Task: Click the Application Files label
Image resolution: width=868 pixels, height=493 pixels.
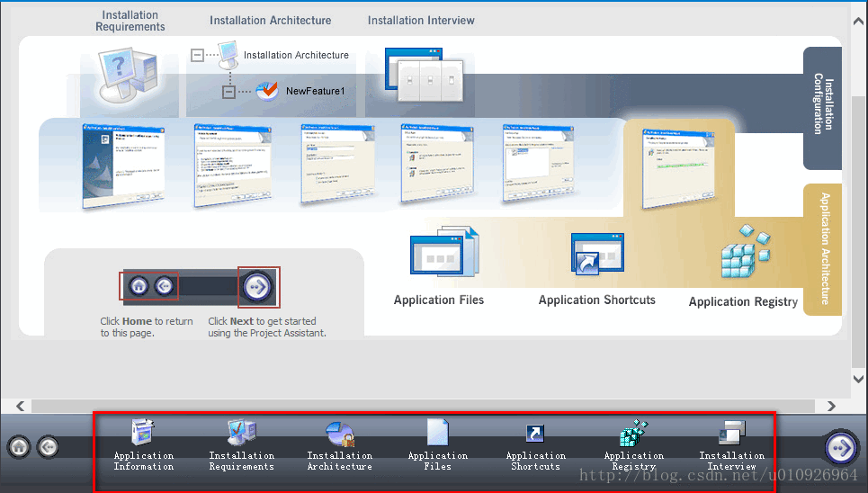Action: pyautogui.click(x=438, y=300)
